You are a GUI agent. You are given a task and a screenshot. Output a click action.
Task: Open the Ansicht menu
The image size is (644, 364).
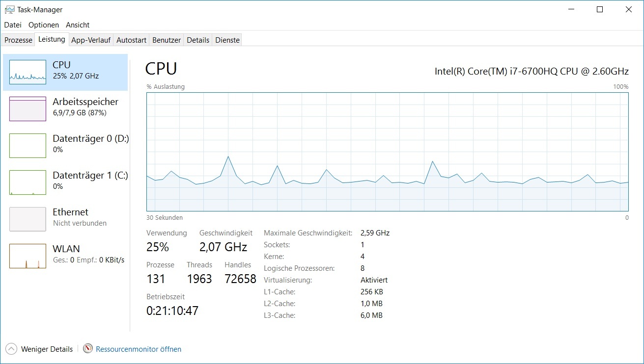click(78, 25)
